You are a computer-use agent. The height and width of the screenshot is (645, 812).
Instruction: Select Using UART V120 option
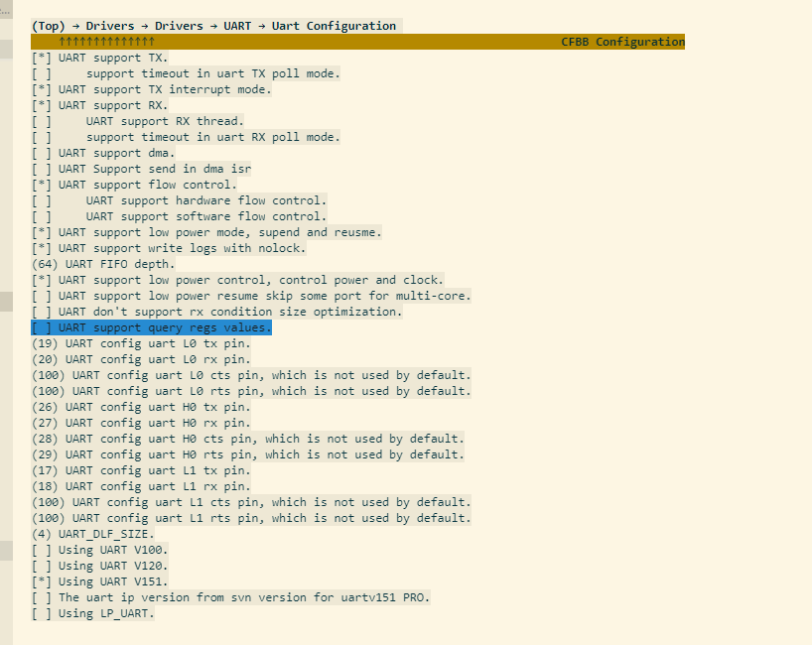click(x=41, y=566)
